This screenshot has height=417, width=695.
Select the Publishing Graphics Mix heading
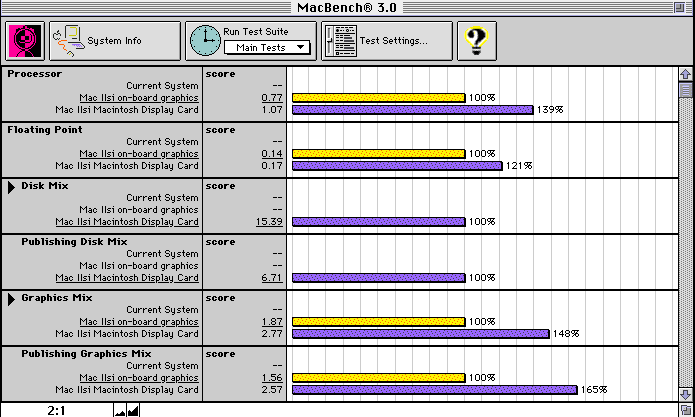pyautogui.click(x=86, y=354)
